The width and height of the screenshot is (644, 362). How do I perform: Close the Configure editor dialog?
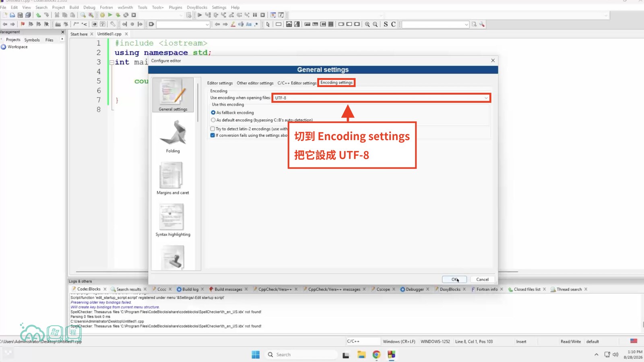[x=493, y=60]
